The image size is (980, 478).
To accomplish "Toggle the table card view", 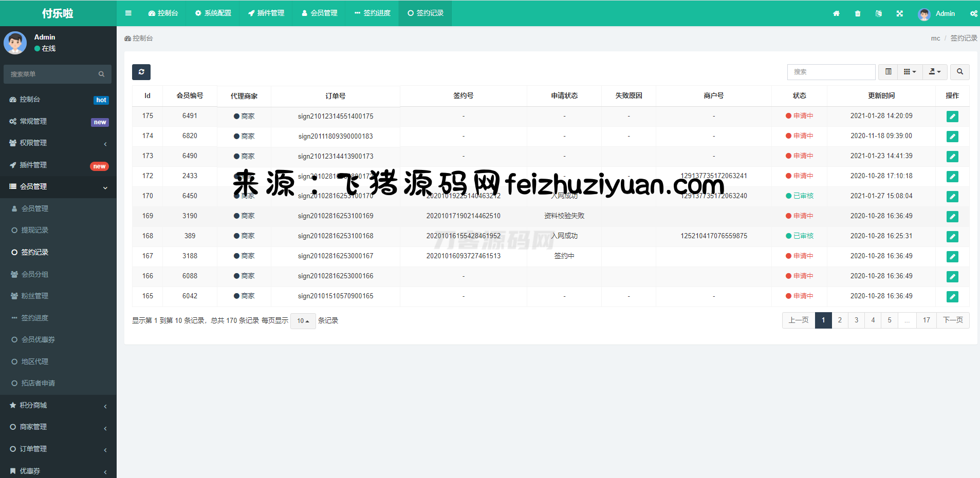I will pos(888,72).
